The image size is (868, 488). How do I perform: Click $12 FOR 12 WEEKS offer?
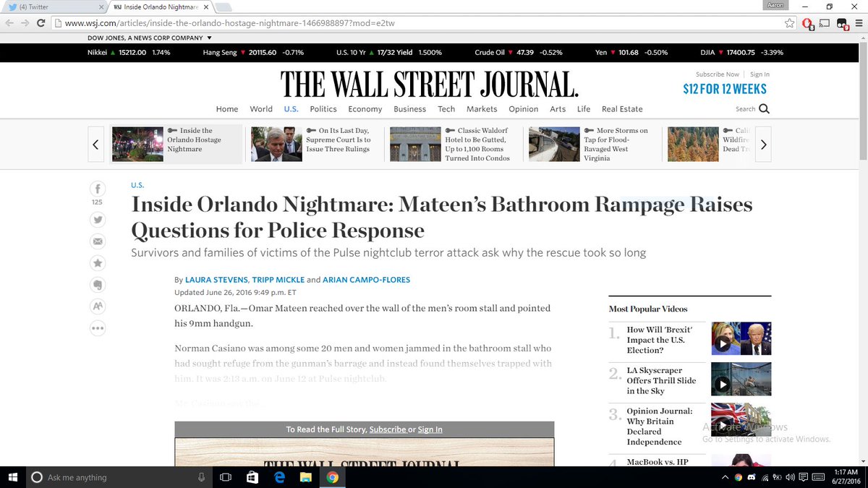point(725,90)
